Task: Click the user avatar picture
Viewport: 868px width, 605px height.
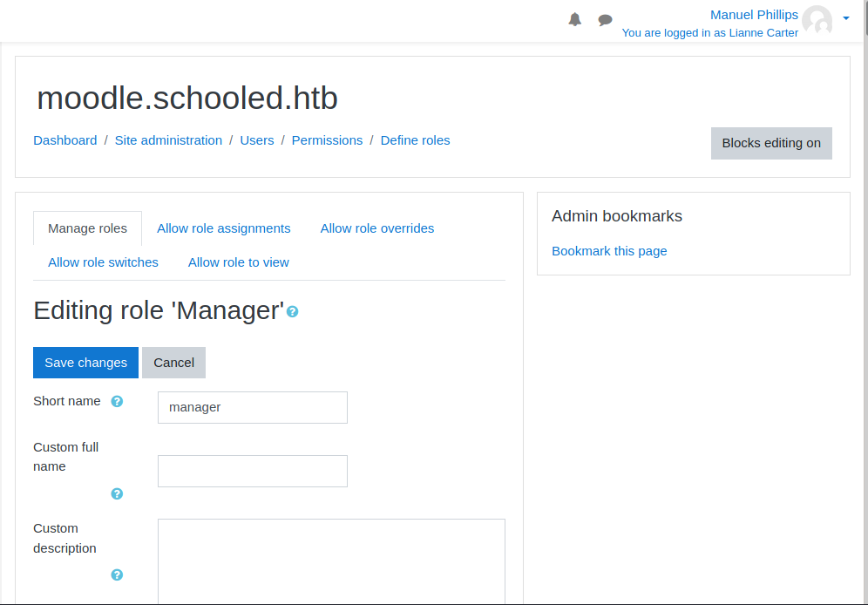Action: (817, 20)
